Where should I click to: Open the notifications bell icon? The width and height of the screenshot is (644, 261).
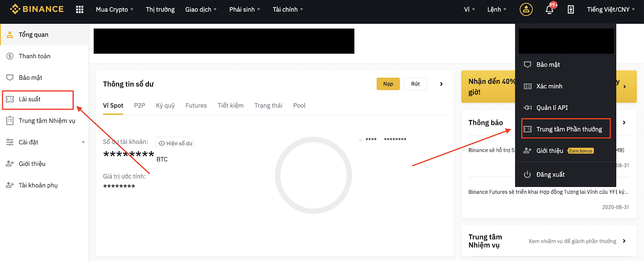549,9
